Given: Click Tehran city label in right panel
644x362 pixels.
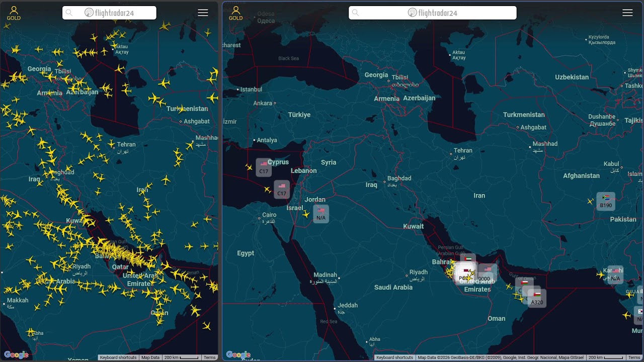Looking at the screenshot, I should (463, 150).
